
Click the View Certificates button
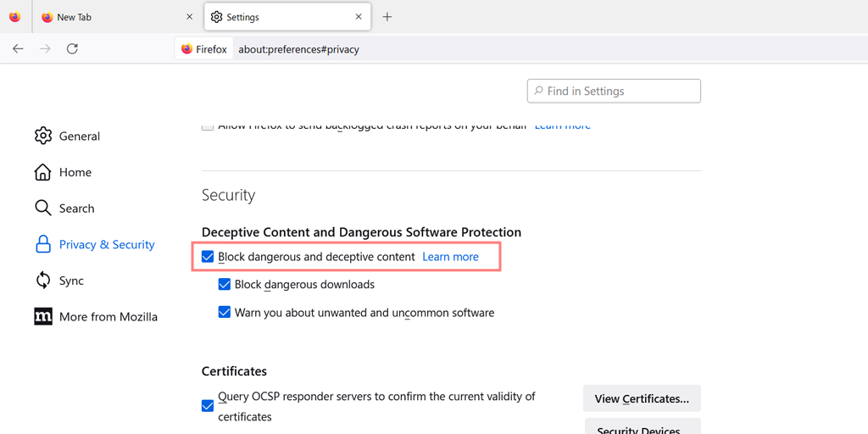point(643,398)
